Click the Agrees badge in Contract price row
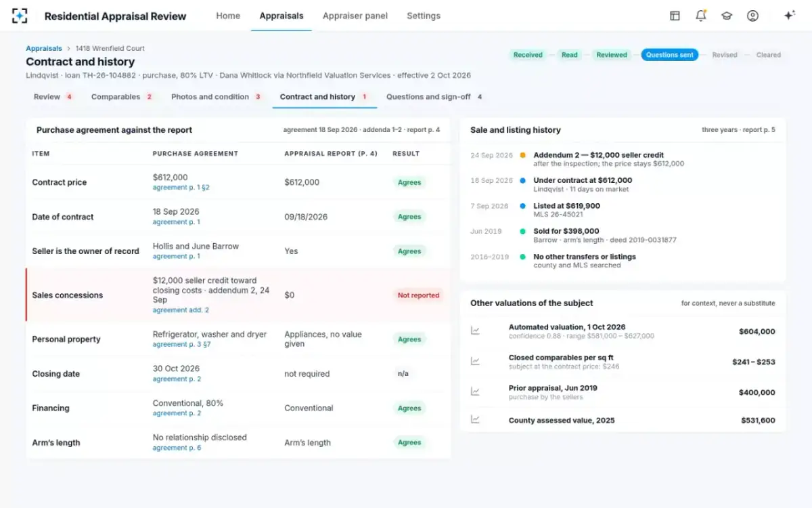812x508 pixels. coord(409,182)
